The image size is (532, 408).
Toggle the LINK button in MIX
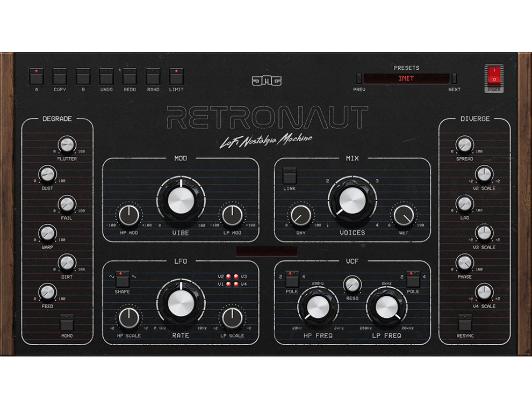coord(290,176)
